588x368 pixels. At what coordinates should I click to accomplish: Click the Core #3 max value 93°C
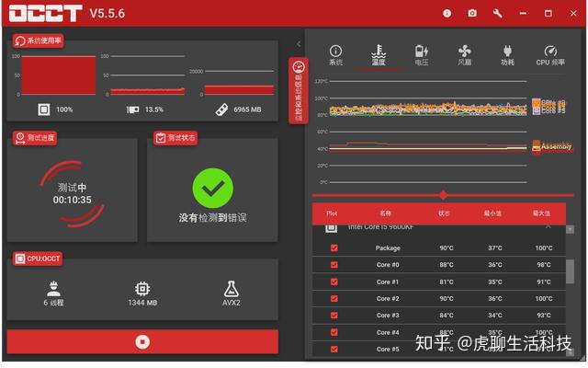point(544,315)
